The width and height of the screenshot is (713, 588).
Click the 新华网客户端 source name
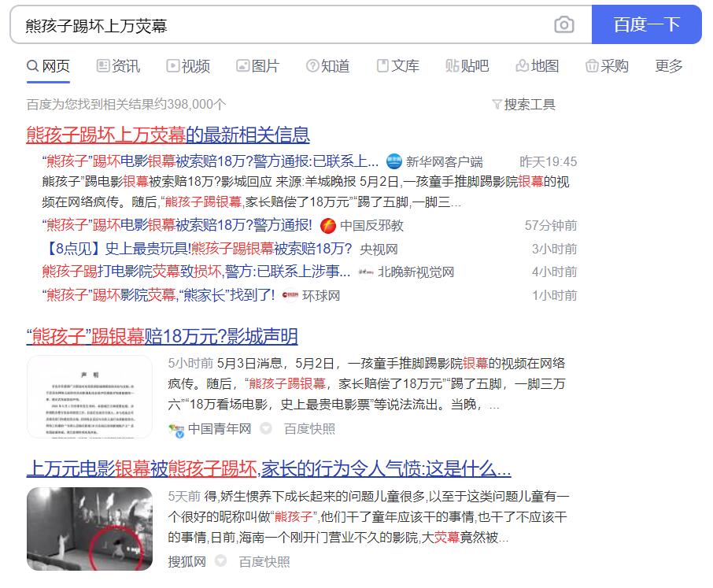pyautogui.click(x=445, y=161)
